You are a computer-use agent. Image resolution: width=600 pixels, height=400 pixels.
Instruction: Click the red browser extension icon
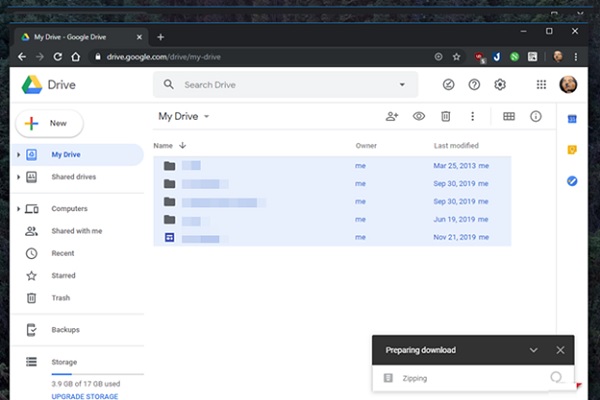(479, 57)
